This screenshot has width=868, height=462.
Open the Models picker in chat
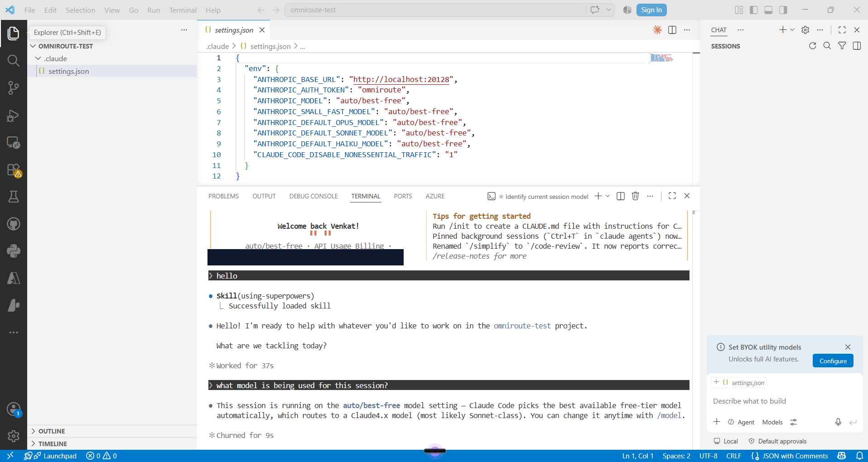772,422
